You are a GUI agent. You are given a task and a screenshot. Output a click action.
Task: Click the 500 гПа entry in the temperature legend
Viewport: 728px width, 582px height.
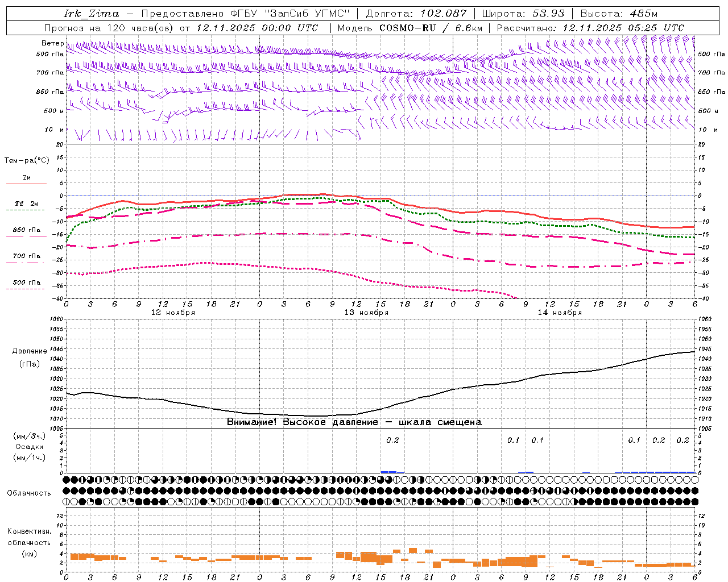(27, 282)
